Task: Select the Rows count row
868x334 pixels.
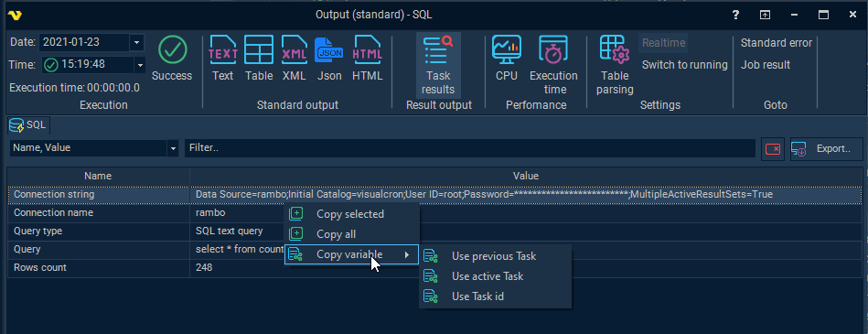Action: tap(434, 267)
